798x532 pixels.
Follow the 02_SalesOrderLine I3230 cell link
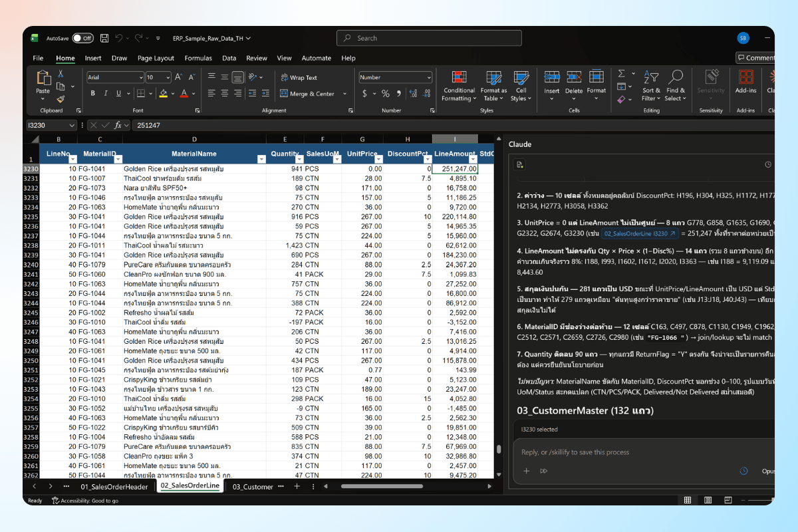[x=640, y=233]
